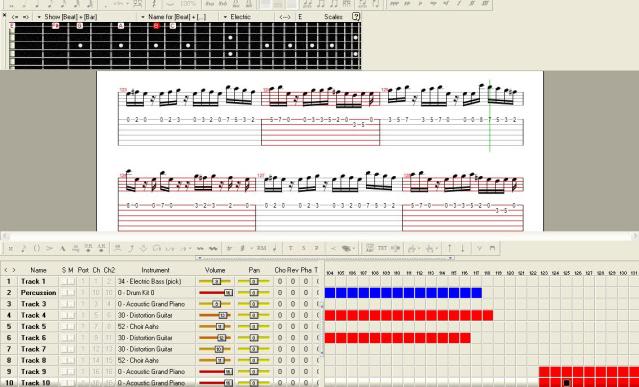Click the '<' arrow in track table header
The height and width of the screenshot is (387, 639).
click(6, 270)
